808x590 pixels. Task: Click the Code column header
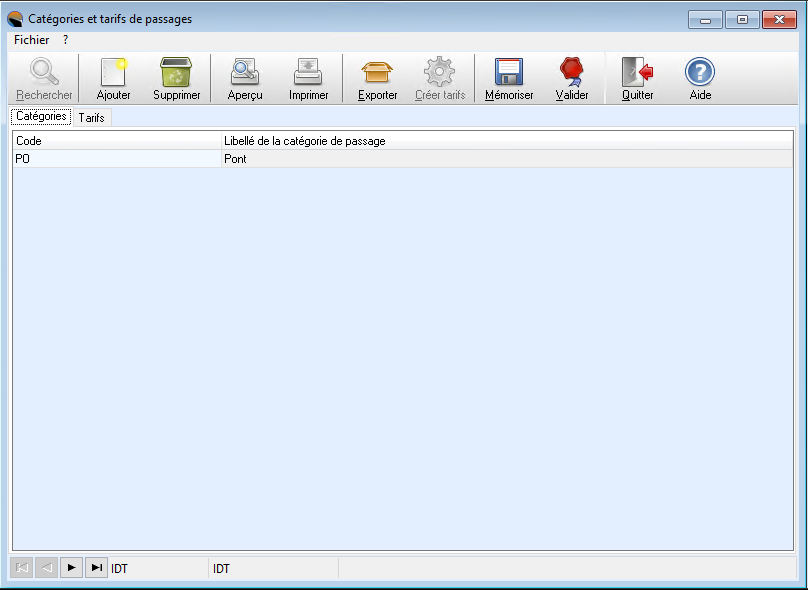tap(115, 141)
